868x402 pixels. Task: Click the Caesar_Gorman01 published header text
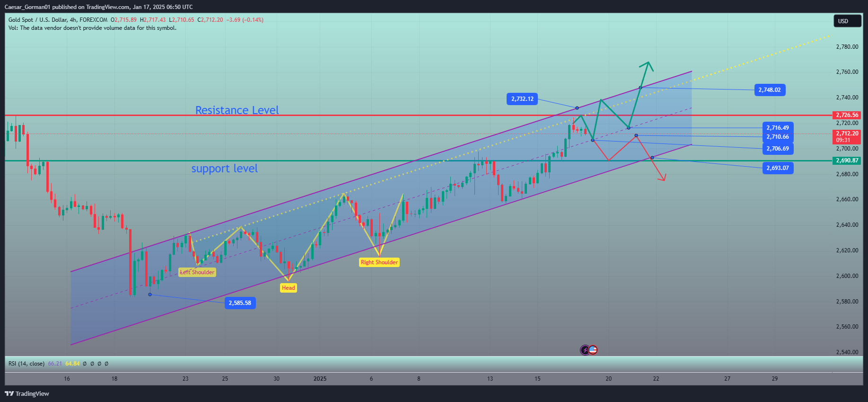click(98, 7)
